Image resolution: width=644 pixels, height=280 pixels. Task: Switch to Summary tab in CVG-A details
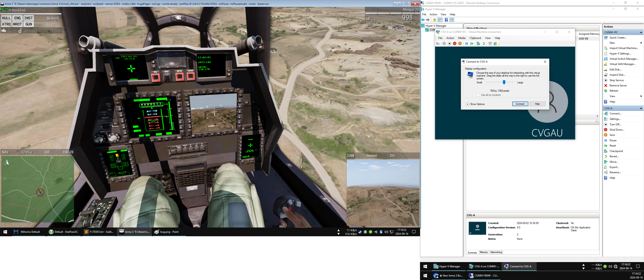point(472,252)
